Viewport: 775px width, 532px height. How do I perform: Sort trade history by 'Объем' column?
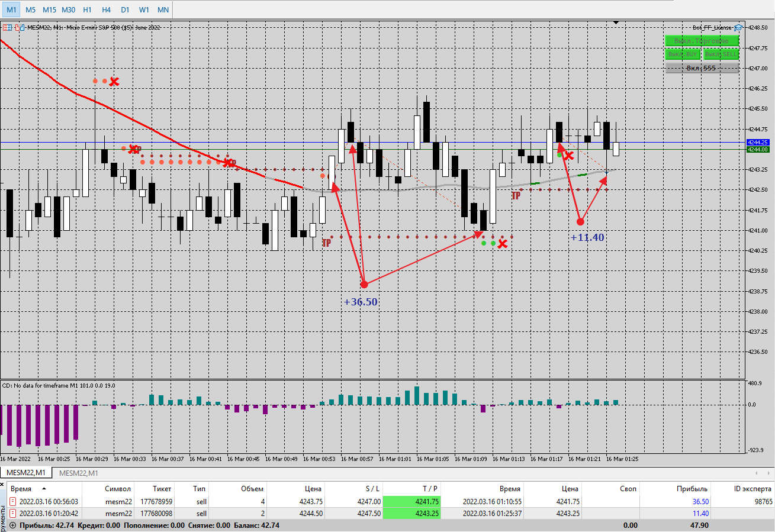click(x=237, y=489)
